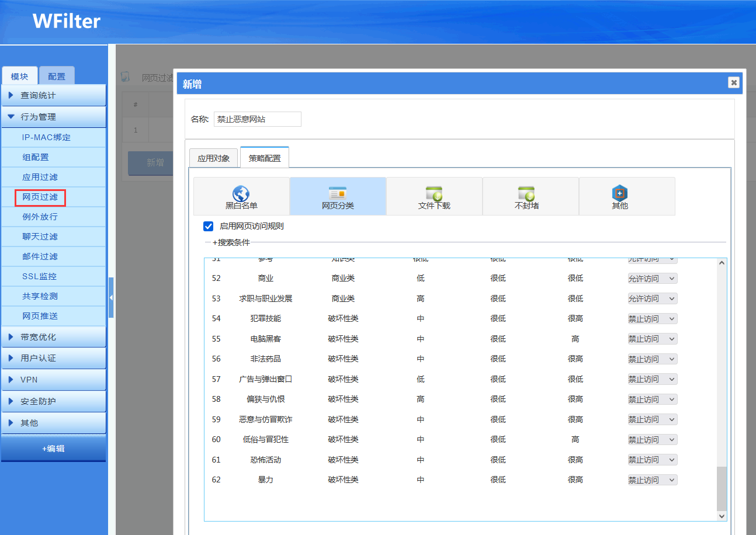Click the +编辑 button in sidebar
This screenshot has height=535, width=756.
point(53,449)
